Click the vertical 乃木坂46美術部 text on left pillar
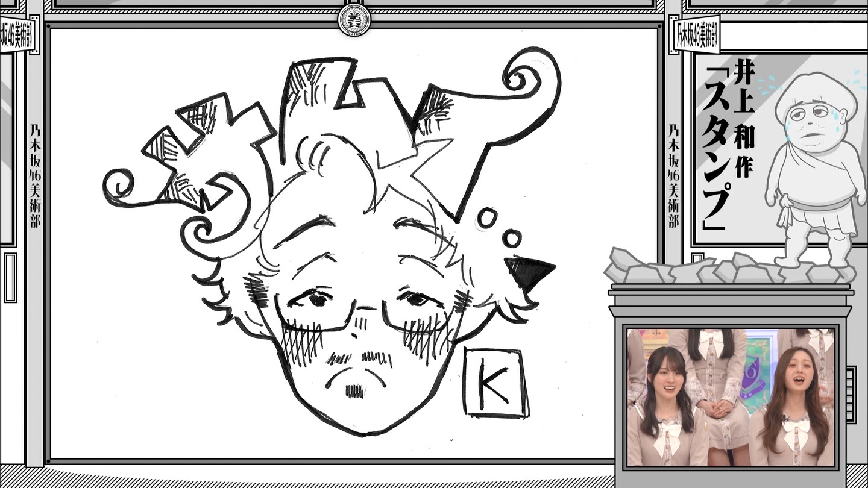Image resolution: width=868 pixels, height=488 pixels. (35, 175)
